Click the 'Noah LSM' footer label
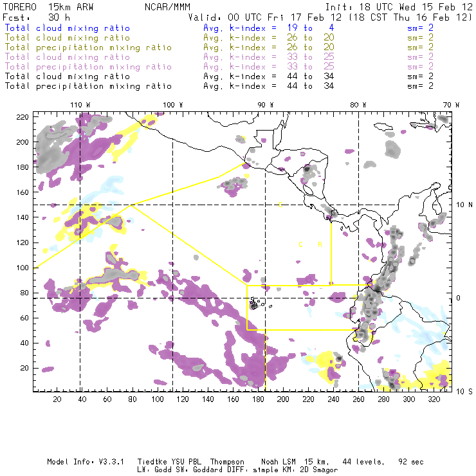The image size is (476, 476). click(x=279, y=462)
